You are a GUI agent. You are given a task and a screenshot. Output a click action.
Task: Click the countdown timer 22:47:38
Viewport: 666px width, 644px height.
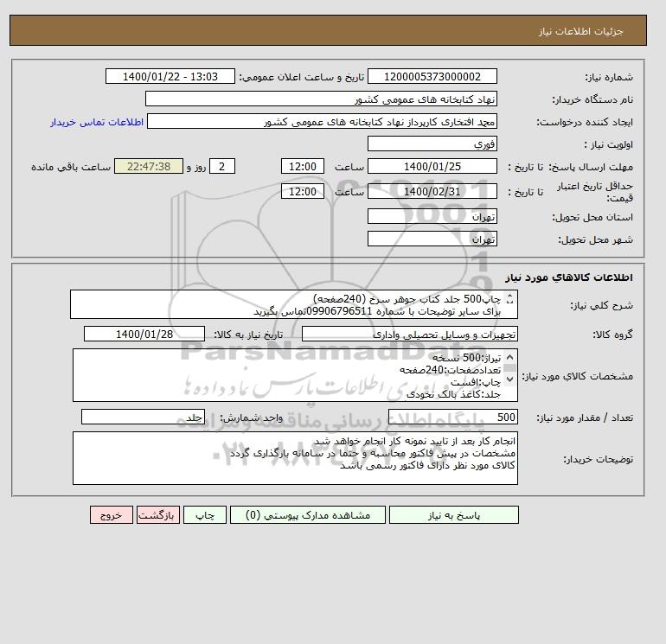149,167
